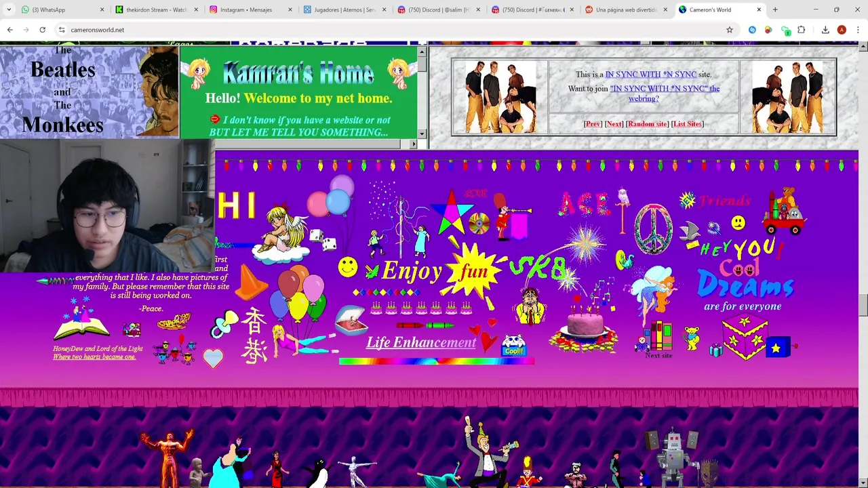Click the rainbow color bar

click(x=437, y=361)
